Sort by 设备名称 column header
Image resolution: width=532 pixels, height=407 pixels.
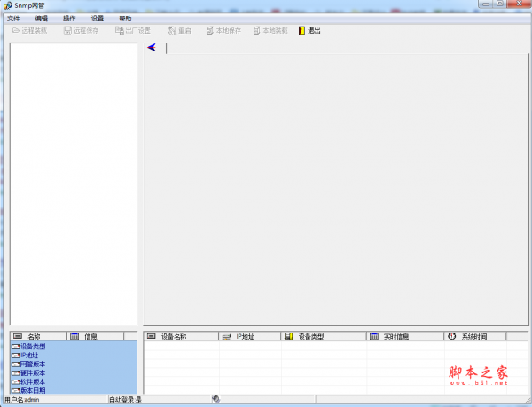pyautogui.click(x=181, y=336)
